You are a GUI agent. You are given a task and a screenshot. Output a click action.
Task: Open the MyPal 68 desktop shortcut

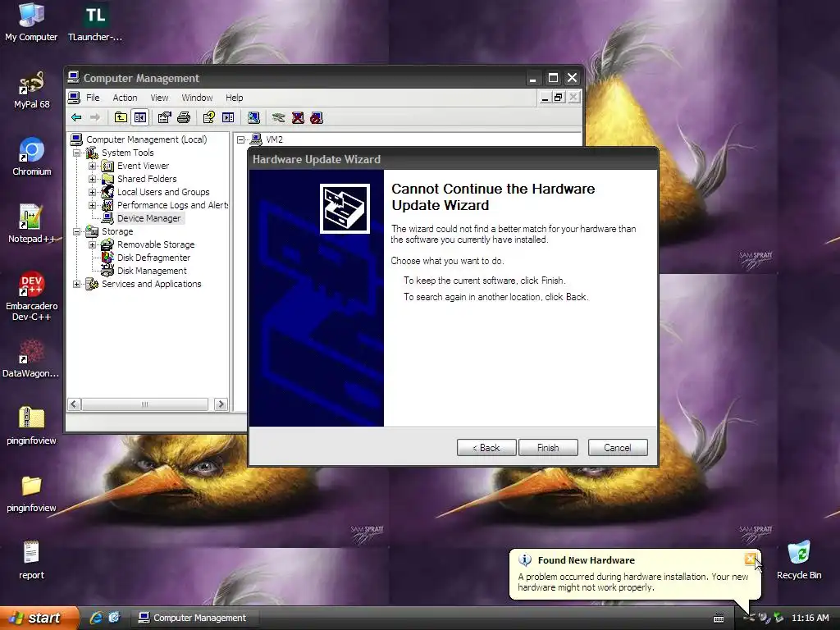(x=31, y=90)
